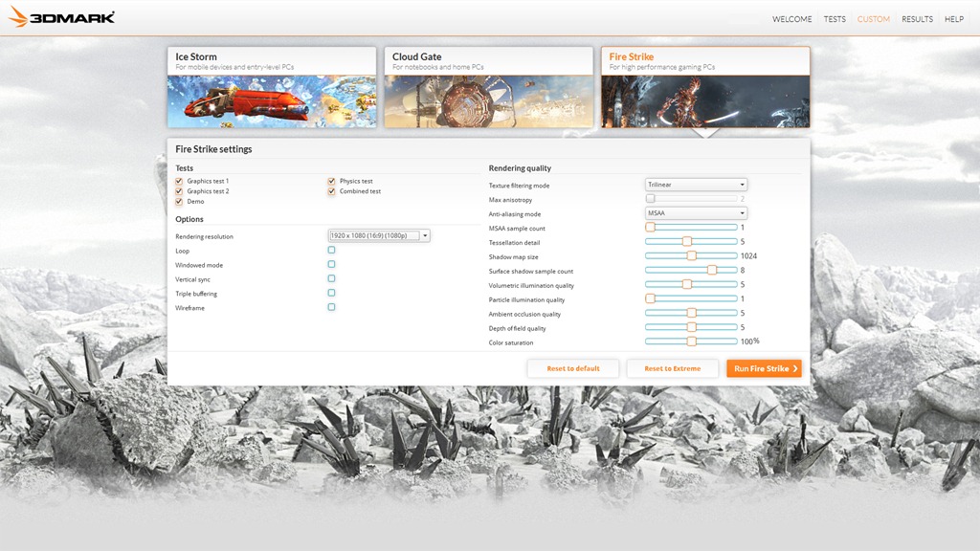Turn on Vertical sync checkbox
The image size is (980, 551).
click(331, 278)
